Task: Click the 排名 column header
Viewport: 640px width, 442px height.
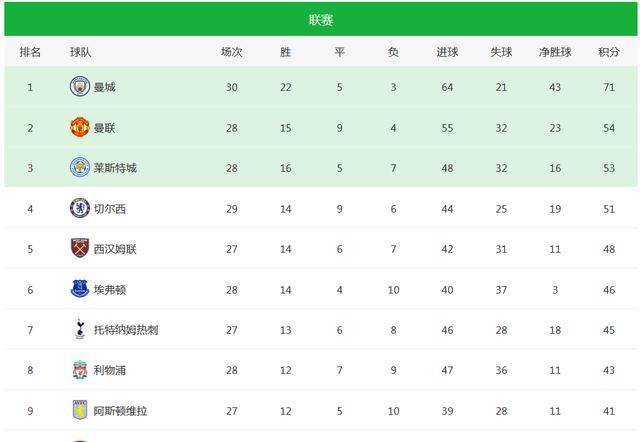Action: coord(30,52)
